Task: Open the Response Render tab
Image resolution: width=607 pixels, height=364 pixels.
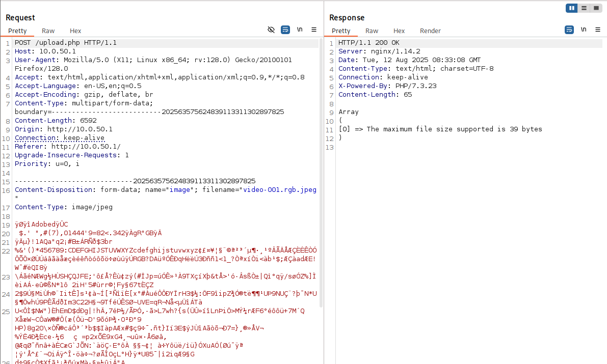Action: (430, 31)
